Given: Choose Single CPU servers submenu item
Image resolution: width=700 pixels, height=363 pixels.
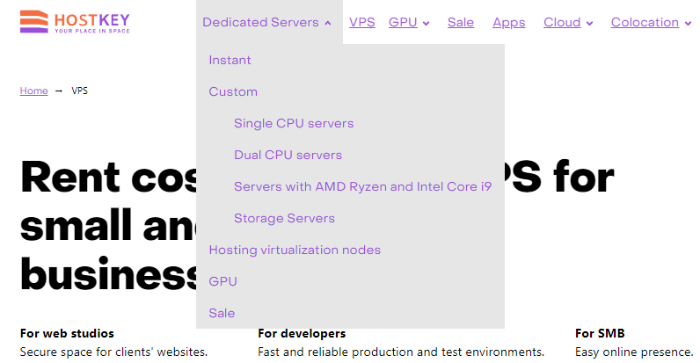Looking at the screenshot, I should point(294,123).
